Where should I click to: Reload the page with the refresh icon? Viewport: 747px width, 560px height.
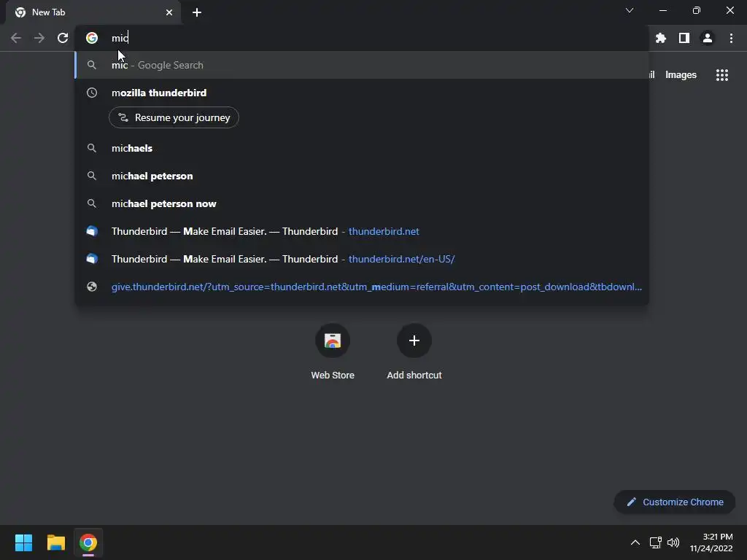click(63, 38)
